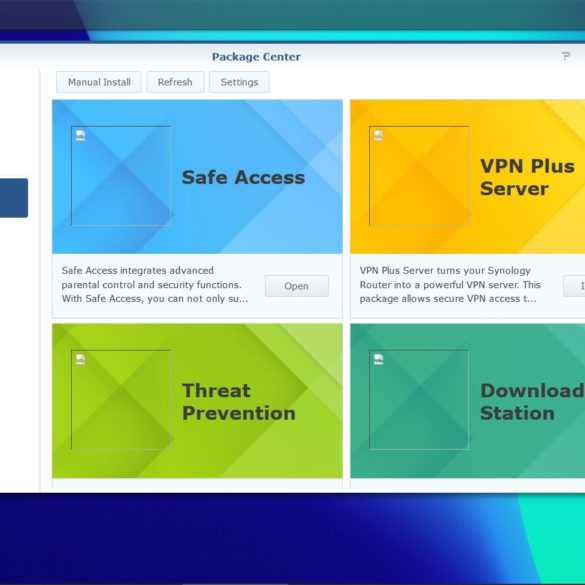Click the VPN Plus Server title
The image size is (585, 585).
(x=527, y=177)
